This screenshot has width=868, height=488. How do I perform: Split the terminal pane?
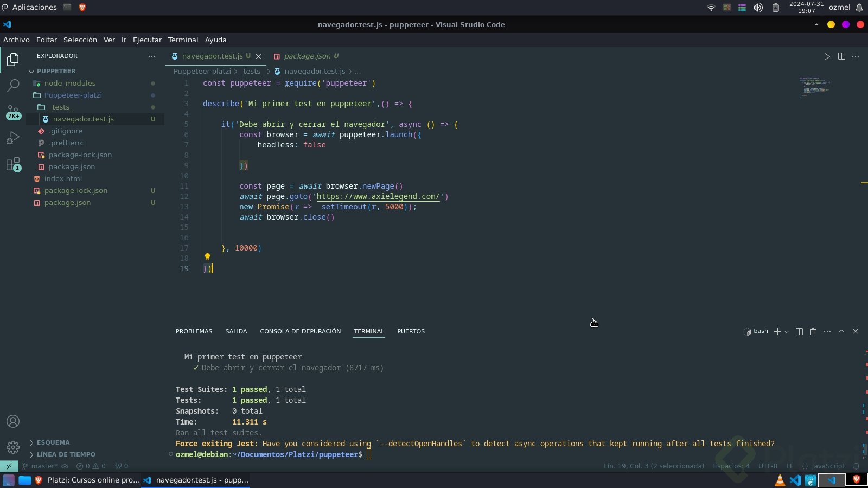tap(799, 331)
